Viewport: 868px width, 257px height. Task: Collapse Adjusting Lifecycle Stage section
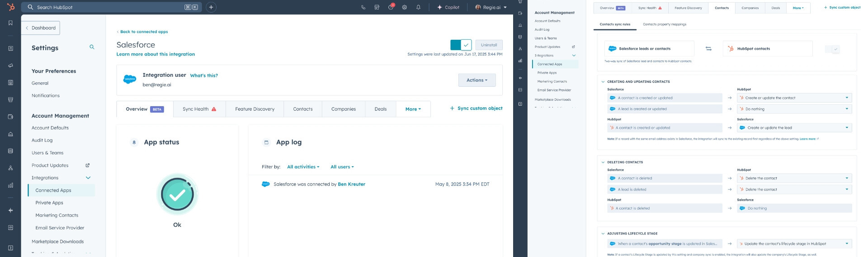click(x=603, y=234)
